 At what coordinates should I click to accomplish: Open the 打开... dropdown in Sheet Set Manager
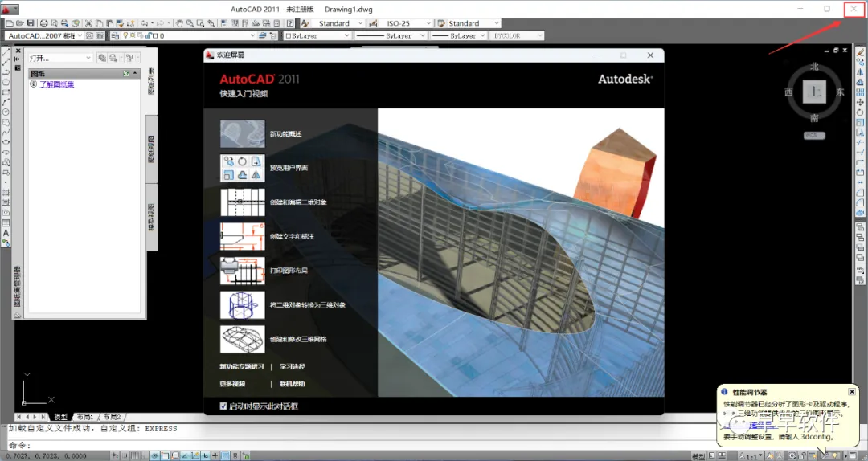(x=59, y=58)
